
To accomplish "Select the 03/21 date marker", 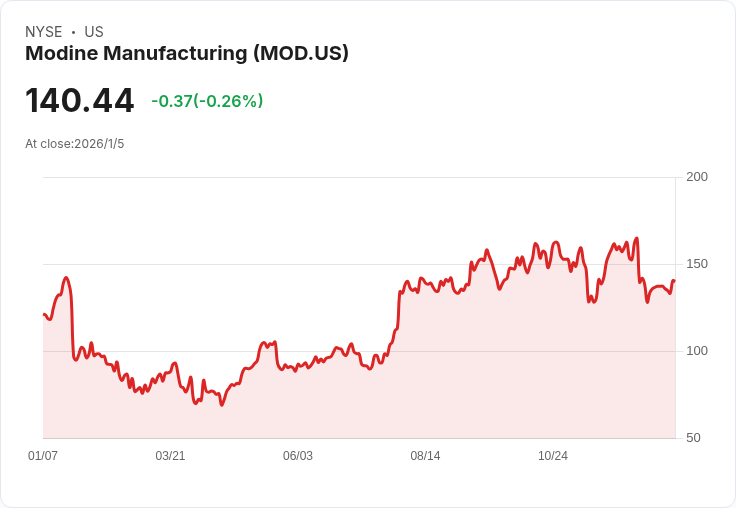I will (170, 456).
